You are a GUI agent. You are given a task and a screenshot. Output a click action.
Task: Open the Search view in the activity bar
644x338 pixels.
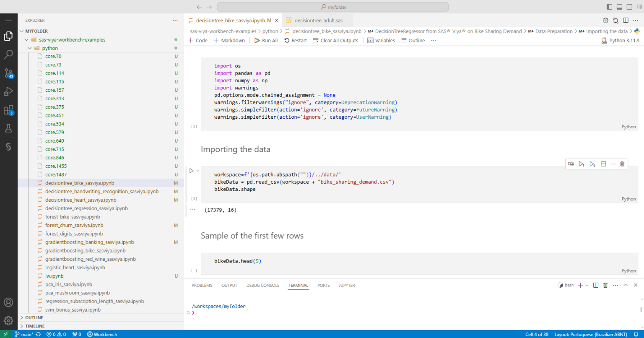[8, 54]
